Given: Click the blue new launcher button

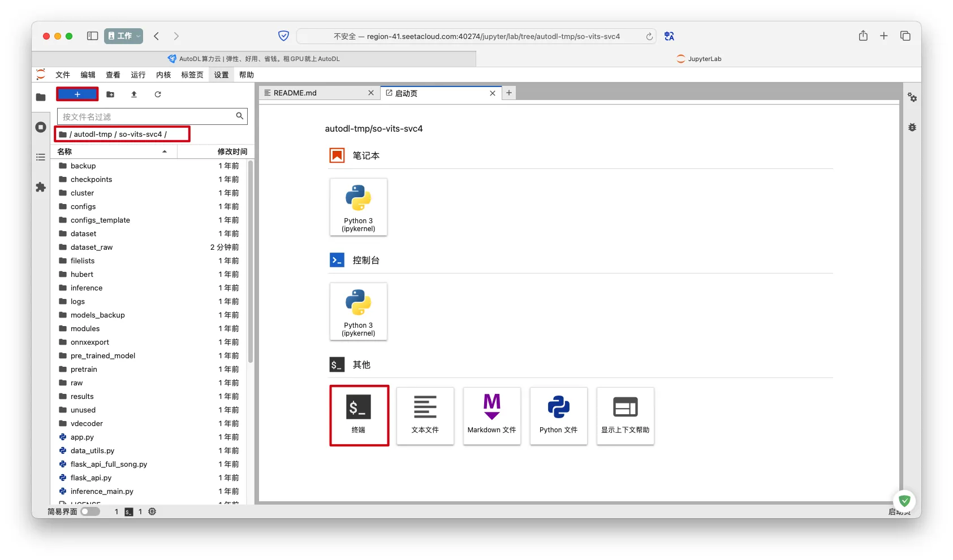Looking at the screenshot, I should point(77,94).
